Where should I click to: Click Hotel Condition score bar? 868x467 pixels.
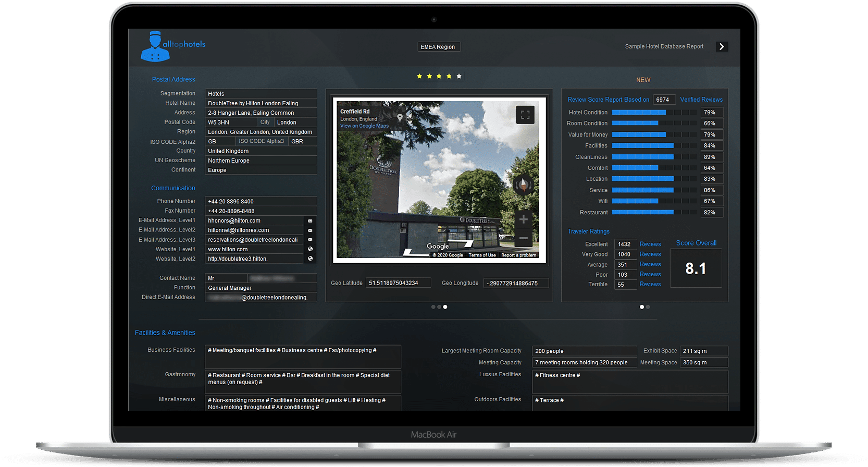[654, 113]
